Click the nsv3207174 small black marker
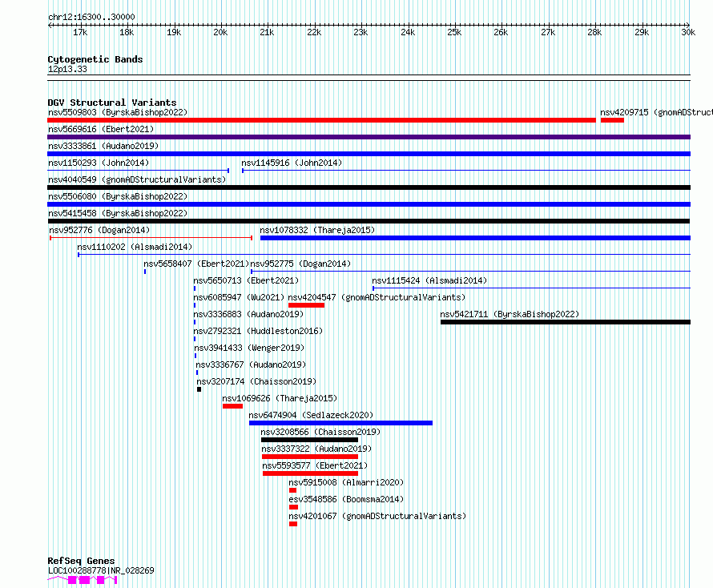The height and width of the screenshot is (588, 713). (199, 389)
